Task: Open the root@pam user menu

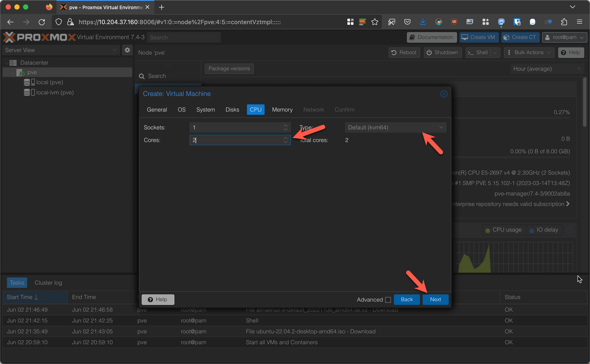Action: click(x=565, y=37)
